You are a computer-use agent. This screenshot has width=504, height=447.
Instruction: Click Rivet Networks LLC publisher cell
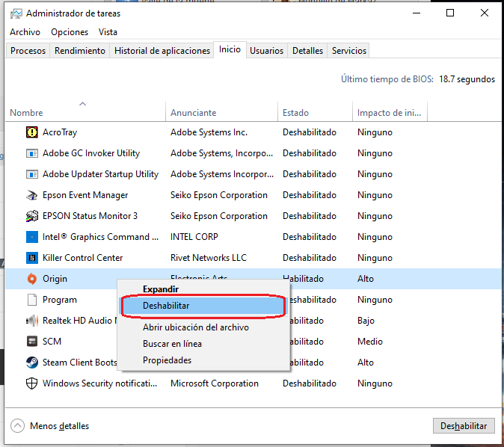(209, 258)
